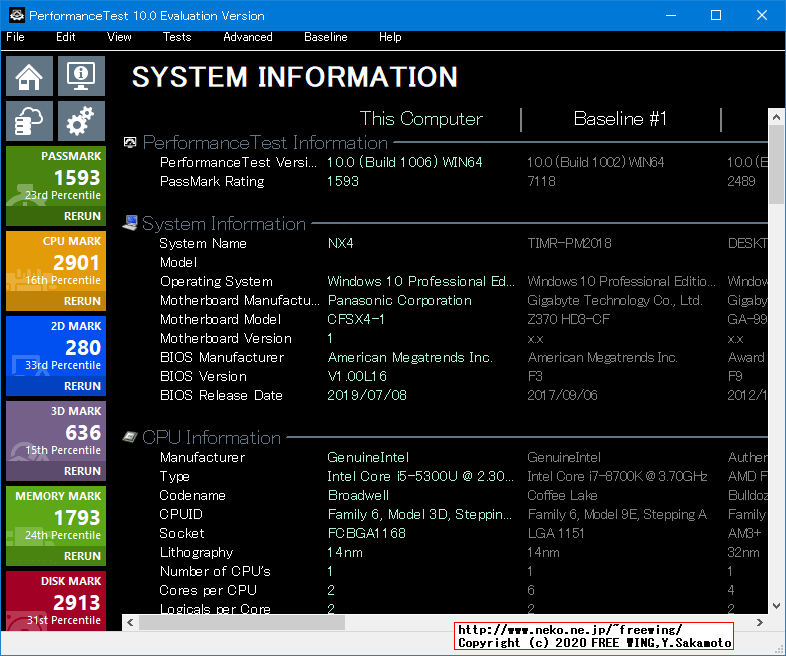Select the Memory Mark 1793 score tile
The width and height of the screenshot is (786, 656).
pos(56,518)
